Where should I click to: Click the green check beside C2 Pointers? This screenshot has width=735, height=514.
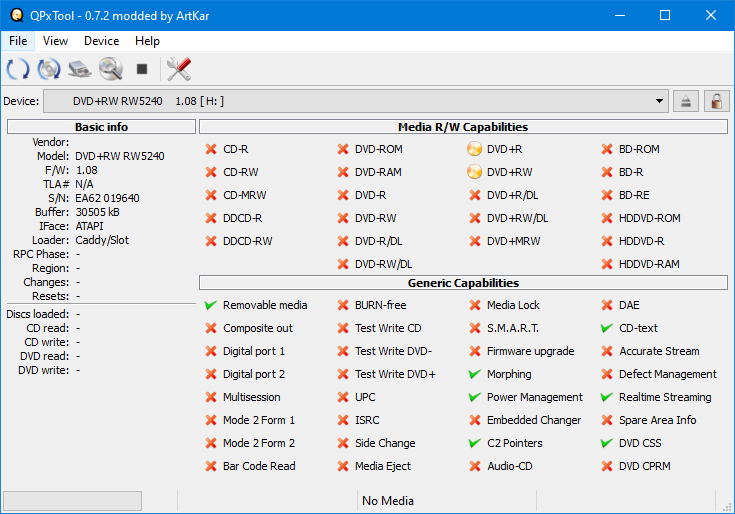tap(475, 443)
